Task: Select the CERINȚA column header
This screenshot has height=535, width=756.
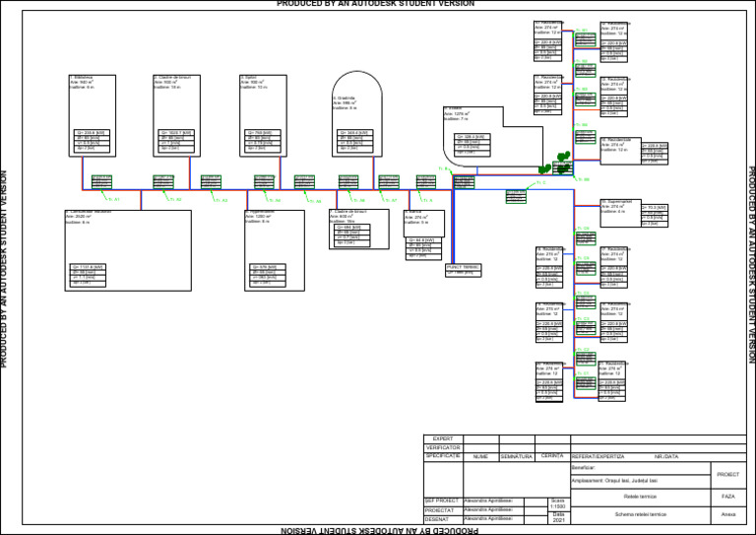Action: pos(552,456)
